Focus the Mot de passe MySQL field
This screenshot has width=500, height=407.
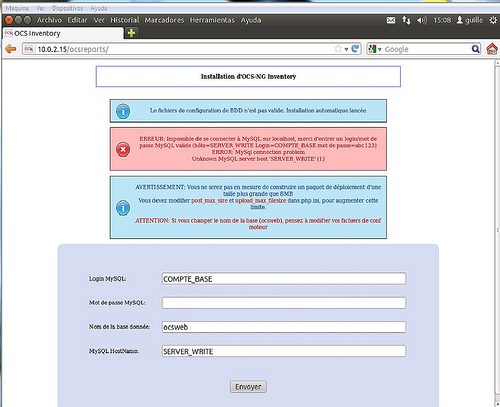point(284,303)
